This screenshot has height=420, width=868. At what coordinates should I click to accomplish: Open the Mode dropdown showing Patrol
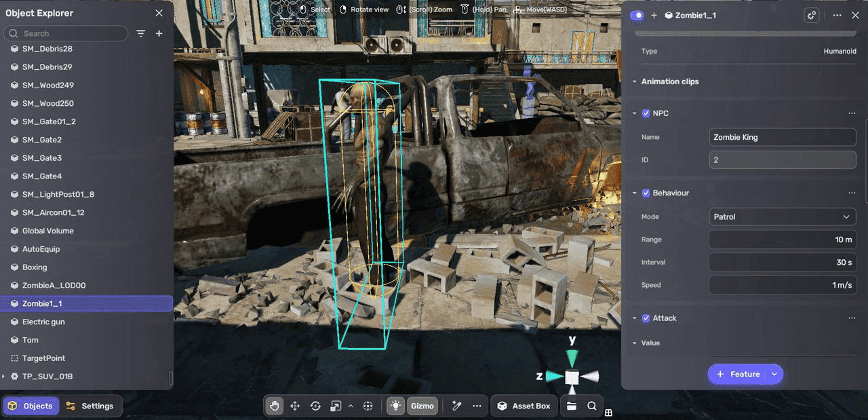pos(782,216)
